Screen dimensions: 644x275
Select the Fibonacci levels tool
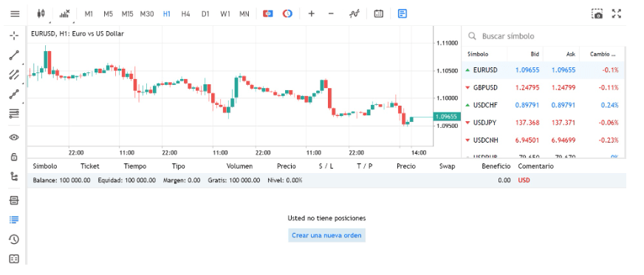point(14,113)
